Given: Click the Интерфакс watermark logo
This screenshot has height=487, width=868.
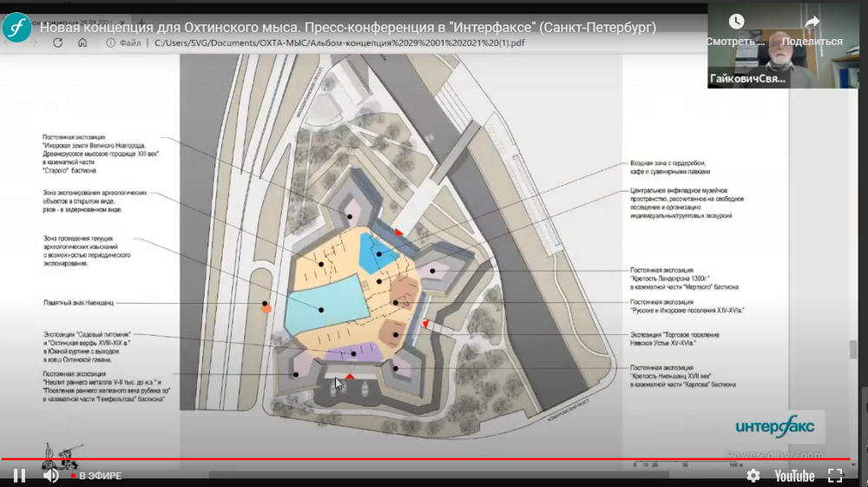Looking at the screenshot, I should pos(775,426).
